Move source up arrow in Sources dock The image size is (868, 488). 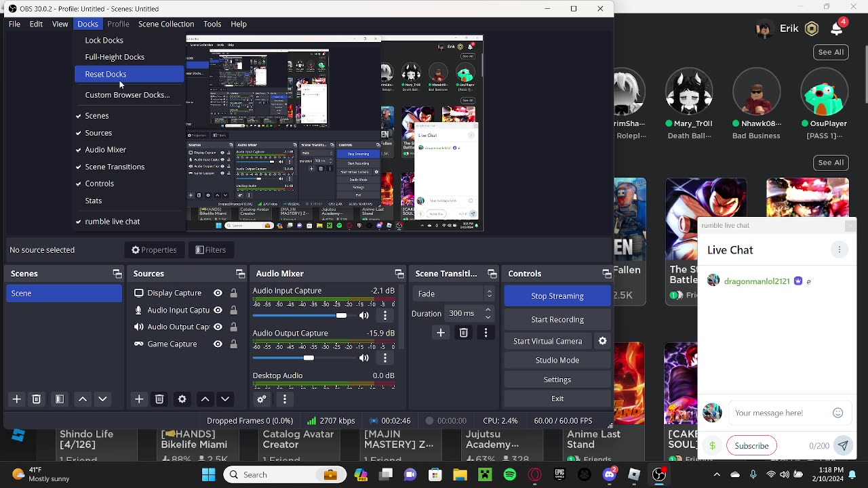click(205, 399)
